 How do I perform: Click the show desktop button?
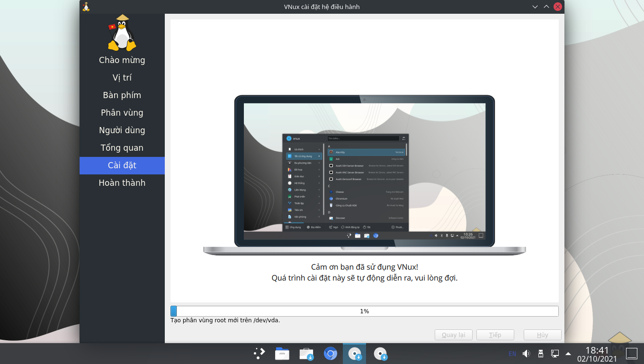click(632, 354)
